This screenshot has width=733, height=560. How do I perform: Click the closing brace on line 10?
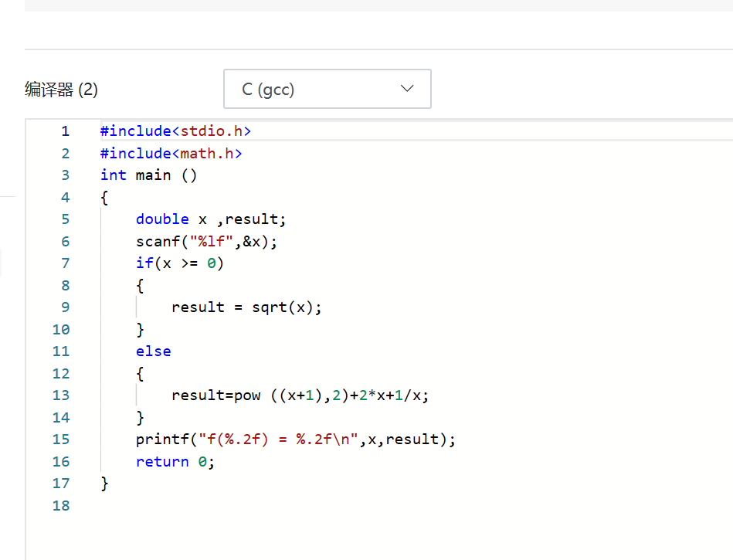tap(140, 330)
